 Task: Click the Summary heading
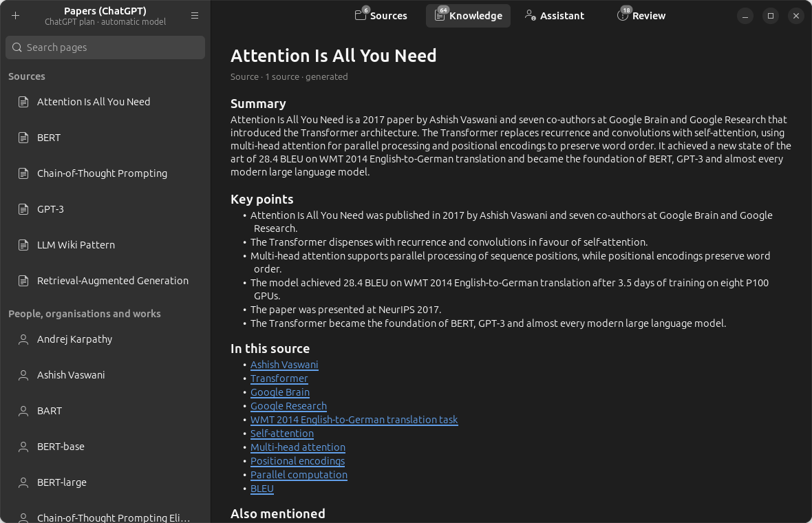pyautogui.click(x=258, y=104)
